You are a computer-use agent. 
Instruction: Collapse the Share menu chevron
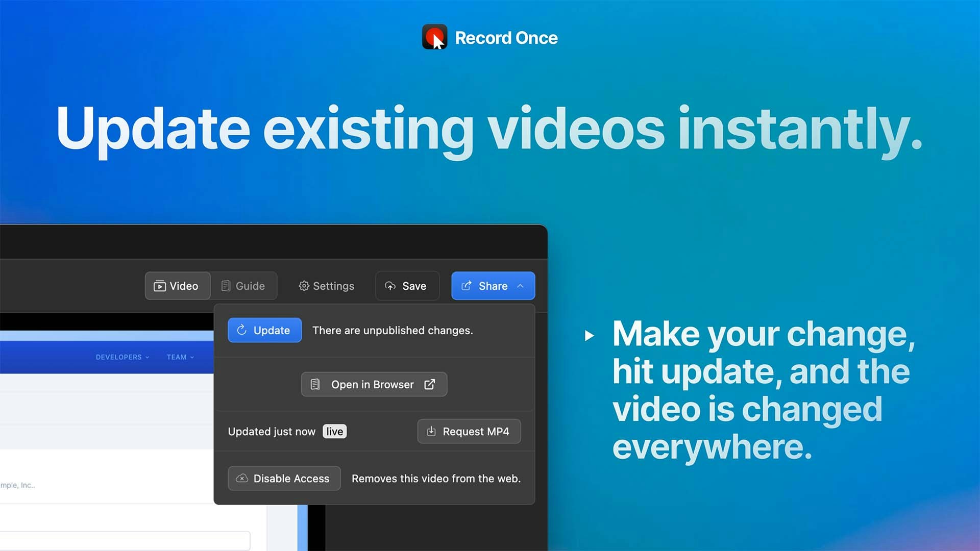520,286
